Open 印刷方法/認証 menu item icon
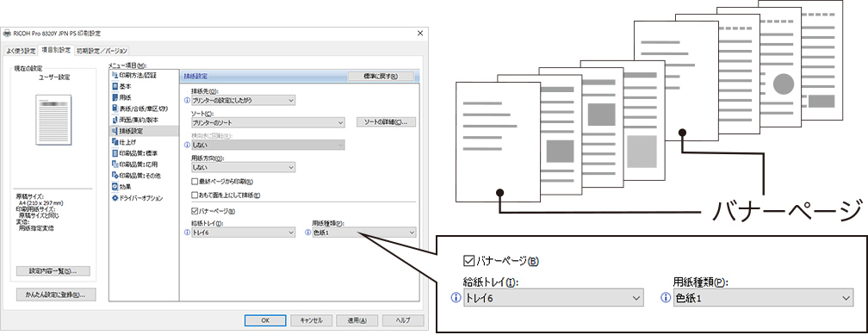Image resolution: width=868 pixels, height=335 pixels. click(x=115, y=75)
